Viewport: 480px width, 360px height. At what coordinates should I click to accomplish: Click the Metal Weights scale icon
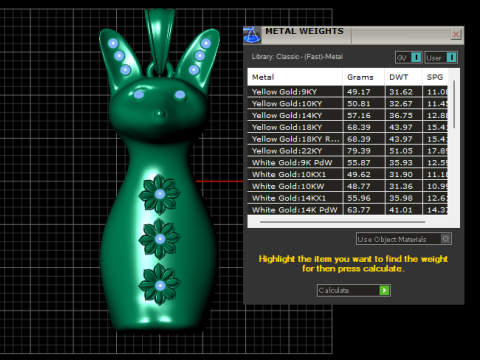pos(252,35)
